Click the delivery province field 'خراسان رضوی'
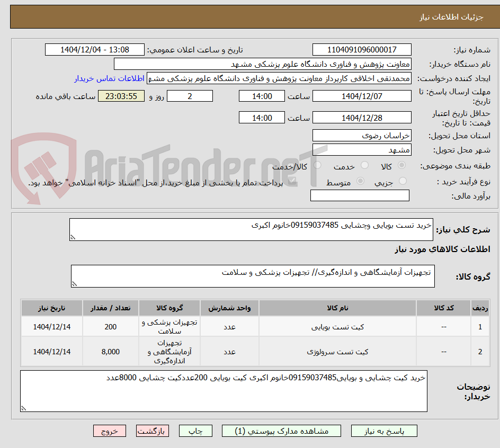This screenshot has height=448, width=500. tap(362, 136)
